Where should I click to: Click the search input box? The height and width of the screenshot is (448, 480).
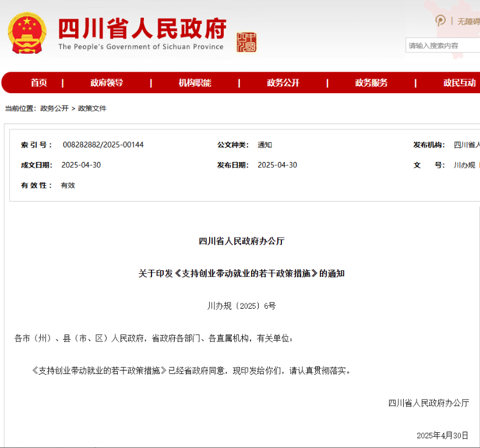(x=443, y=45)
